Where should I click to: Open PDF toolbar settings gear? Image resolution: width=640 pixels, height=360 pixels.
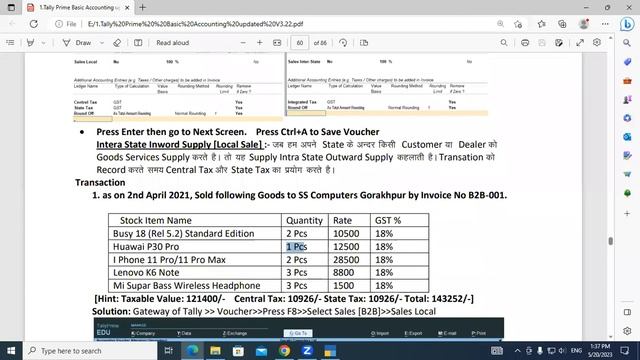click(x=597, y=42)
